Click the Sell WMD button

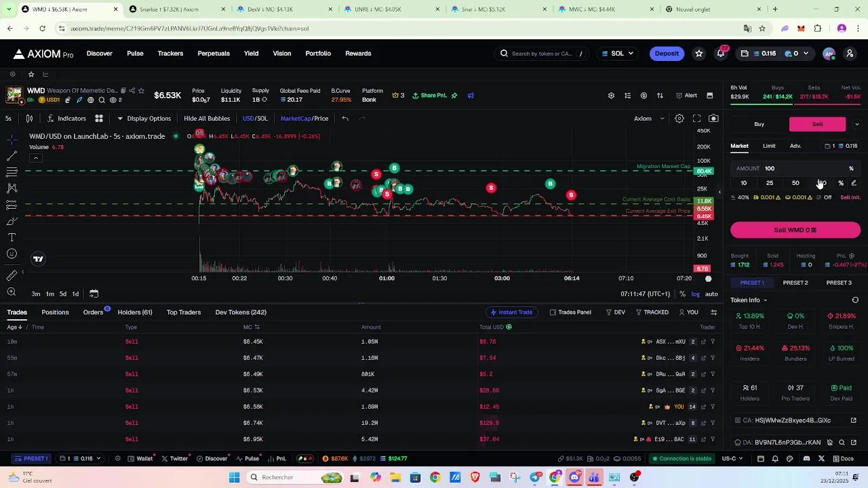pyautogui.click(x=795, y=230)
